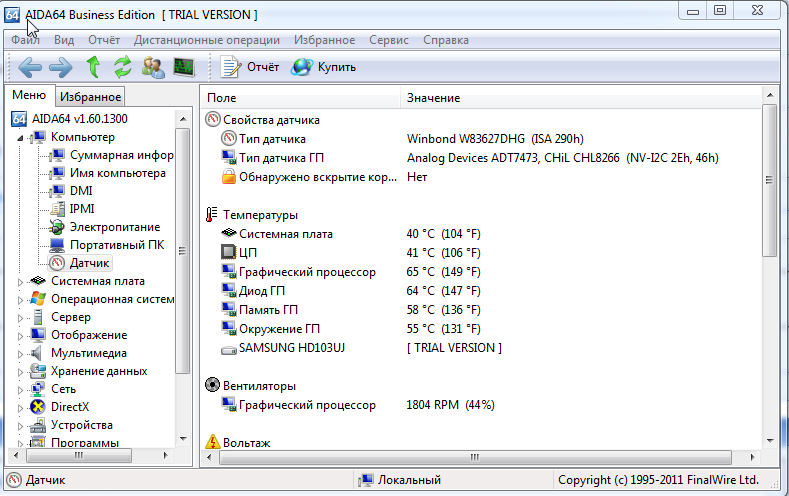Expand the Отображение tree node
This screenshot has width=789, height=496.
[20, 336]
